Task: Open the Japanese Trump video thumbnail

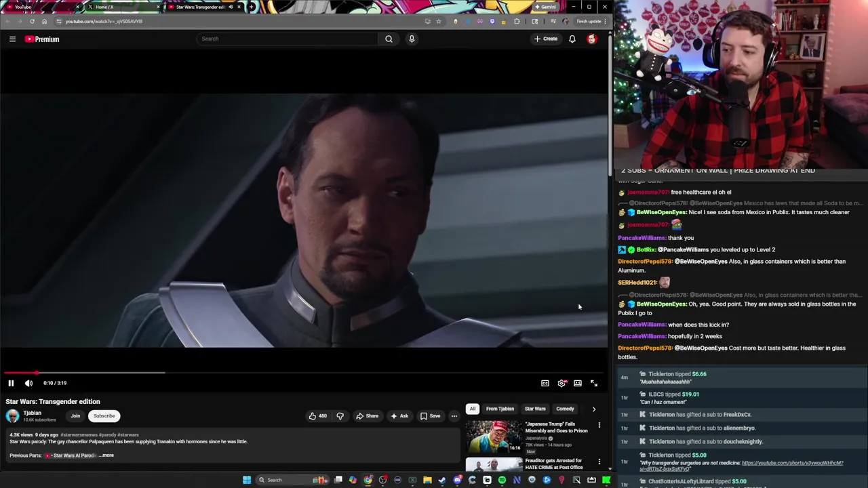Action: click(x=494, y=436)
